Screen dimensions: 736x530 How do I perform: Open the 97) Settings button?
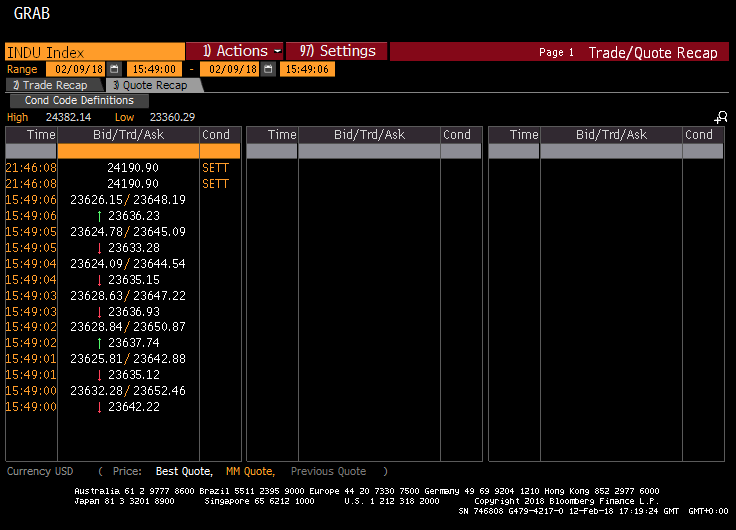click(337, 51)
